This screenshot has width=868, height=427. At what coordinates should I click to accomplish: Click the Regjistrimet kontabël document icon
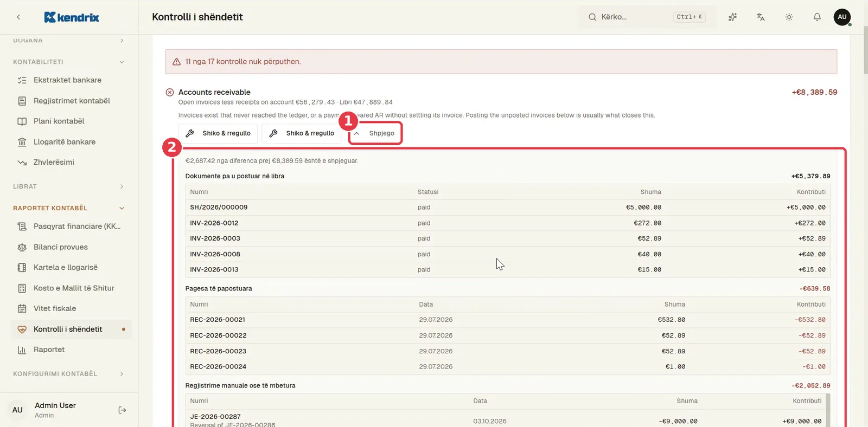[x=22, y=101]
